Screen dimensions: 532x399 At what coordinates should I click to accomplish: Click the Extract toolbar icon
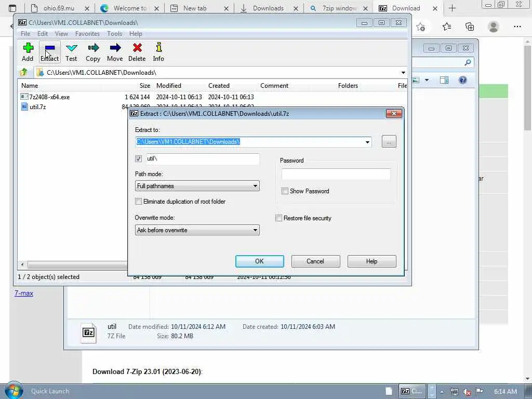click(50, 52)
